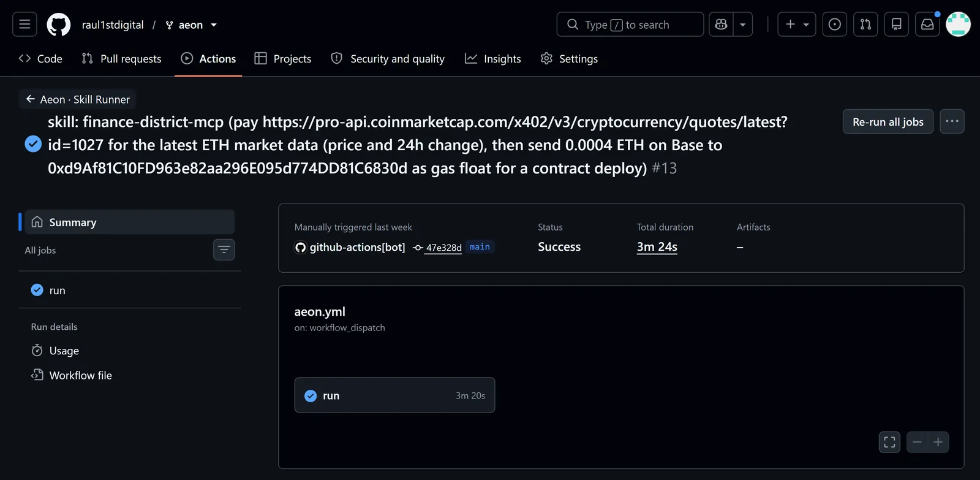Open the 3m 24s total duration link

657,246
